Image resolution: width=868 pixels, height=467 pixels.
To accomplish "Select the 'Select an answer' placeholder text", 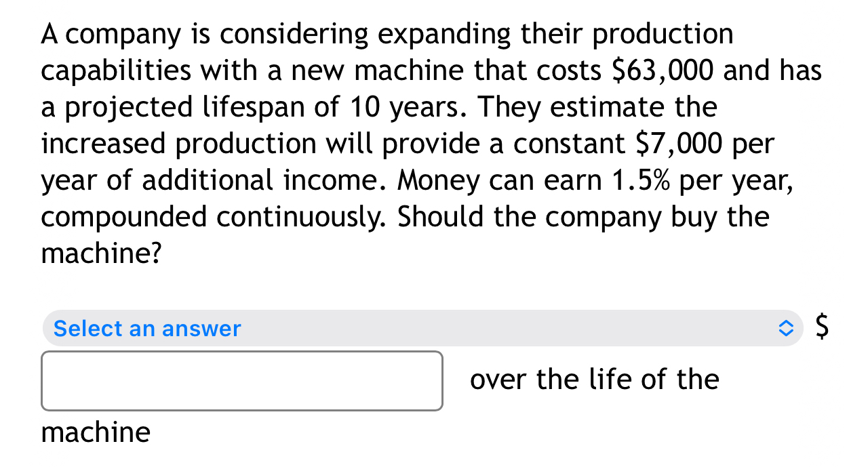I will tap(147, 328).
